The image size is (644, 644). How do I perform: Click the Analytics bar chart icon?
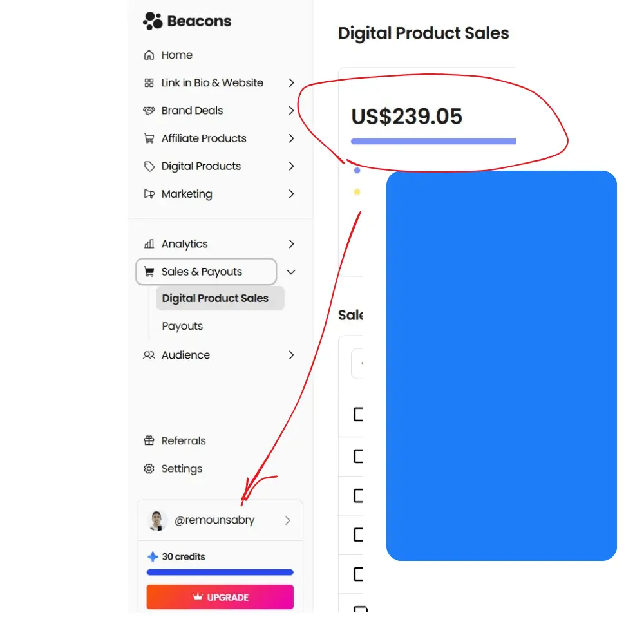(x=149, y=244)
